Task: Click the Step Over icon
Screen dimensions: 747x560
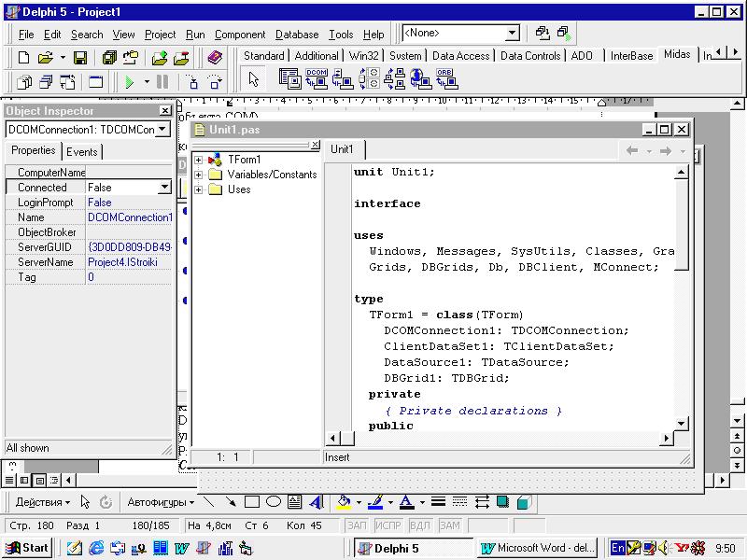Action: click(x=216, y=82)
